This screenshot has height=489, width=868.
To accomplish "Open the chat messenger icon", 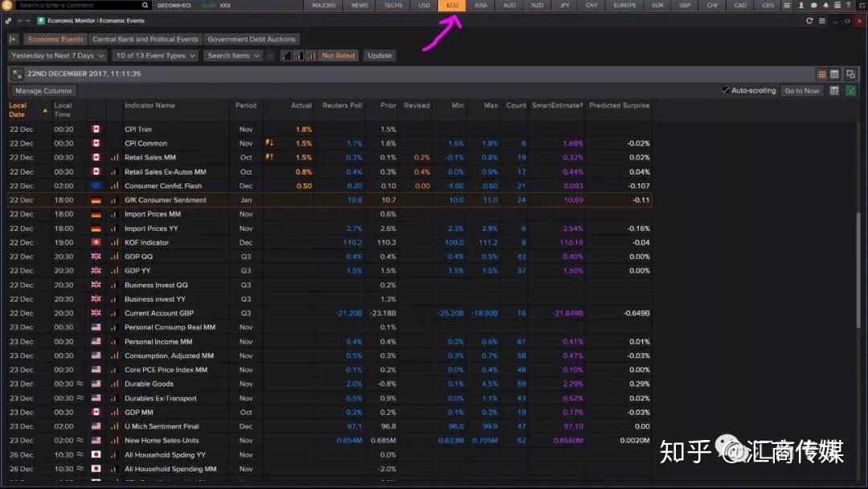I will click(x=813, y=5).
